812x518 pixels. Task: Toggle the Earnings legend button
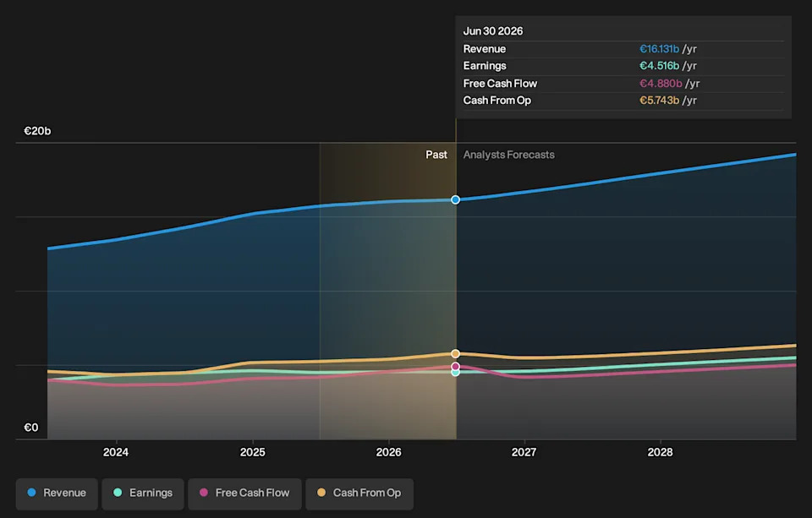coord(143,493)
